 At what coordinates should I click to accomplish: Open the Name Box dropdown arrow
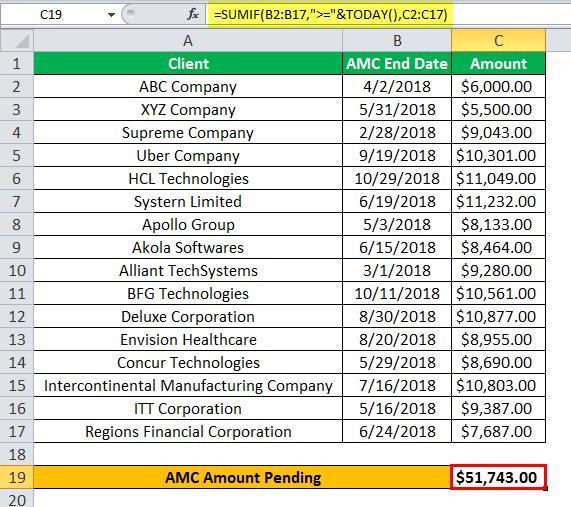[x=111, y=15]
